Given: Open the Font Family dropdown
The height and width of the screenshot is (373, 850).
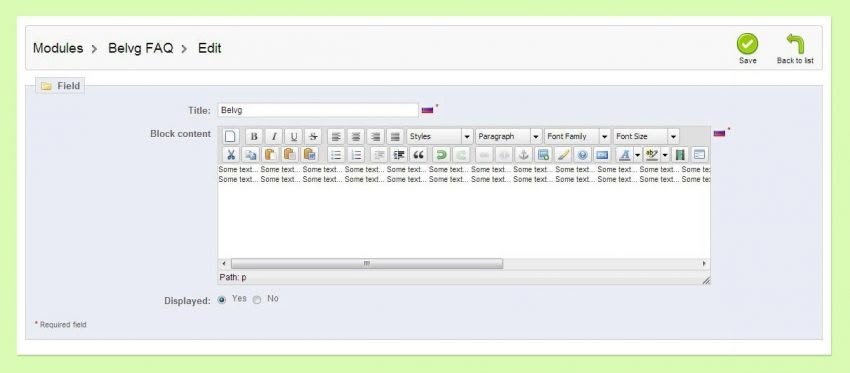Looking at the screenshot, I should click(577, 137).
